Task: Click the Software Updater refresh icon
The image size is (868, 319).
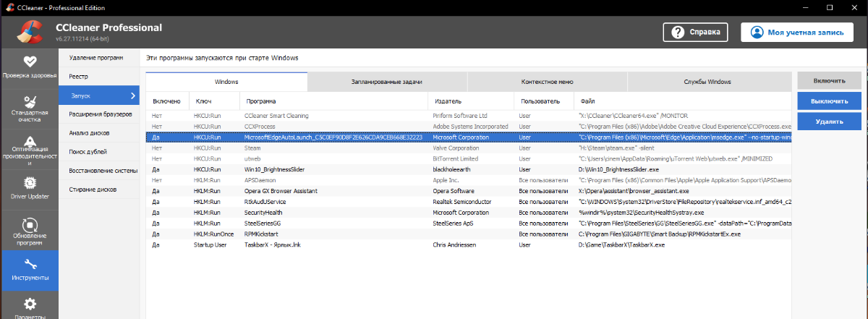Action: [29, 224]
